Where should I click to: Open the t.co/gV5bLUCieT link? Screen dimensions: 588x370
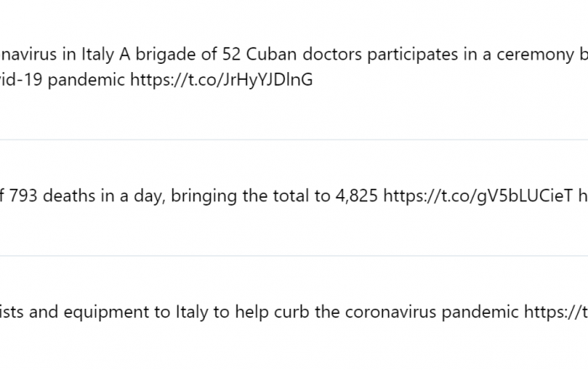(x=478, y=195)
